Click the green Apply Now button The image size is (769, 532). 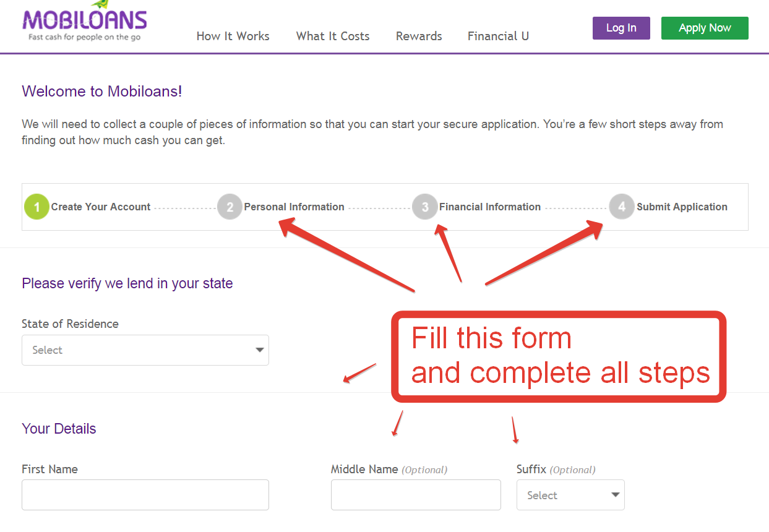[x=705, y=28]
